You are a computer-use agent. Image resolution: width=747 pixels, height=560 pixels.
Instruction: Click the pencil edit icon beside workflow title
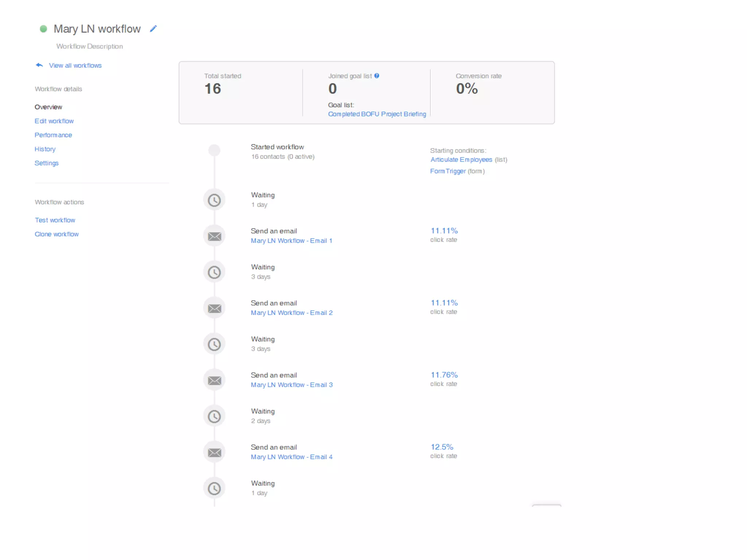click(x=153, y=28)
